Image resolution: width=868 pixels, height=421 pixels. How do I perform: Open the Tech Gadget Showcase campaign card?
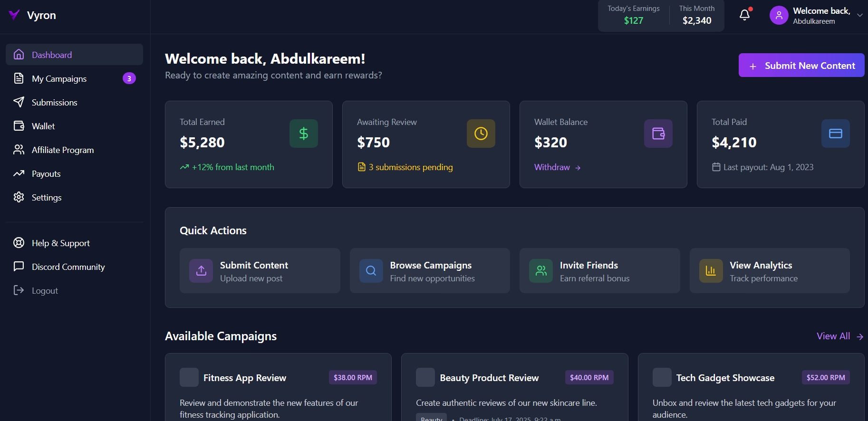[725, 378]
